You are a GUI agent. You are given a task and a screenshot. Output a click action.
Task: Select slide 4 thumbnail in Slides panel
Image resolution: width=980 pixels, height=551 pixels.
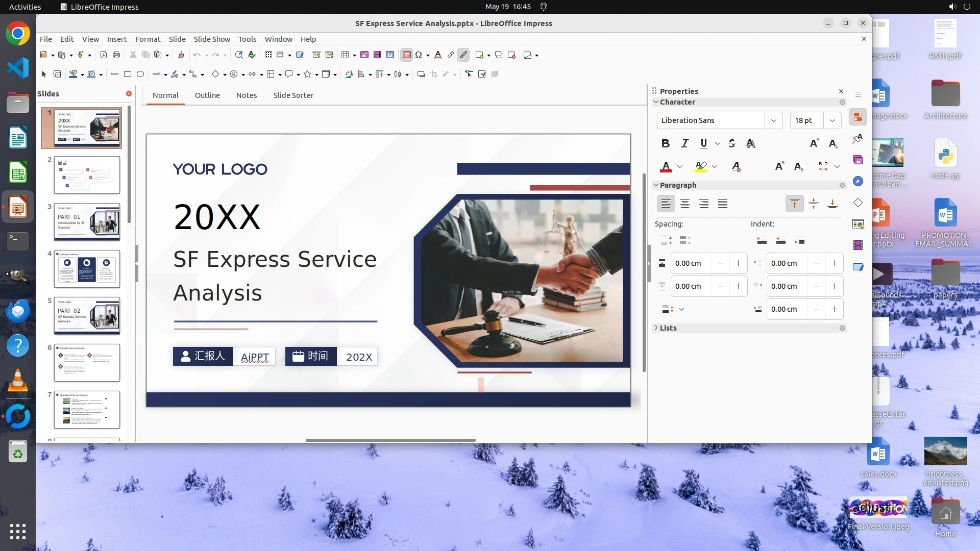point(87,269)
